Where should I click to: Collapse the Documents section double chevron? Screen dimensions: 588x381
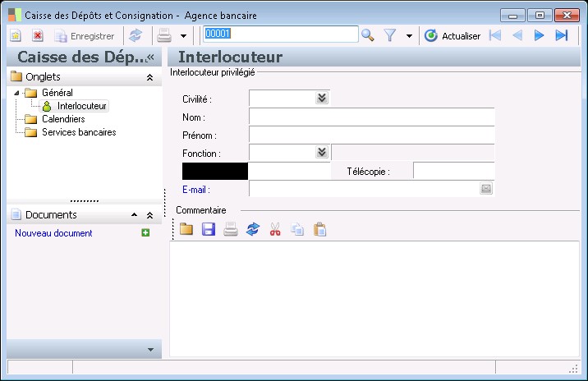click(149, 215)
